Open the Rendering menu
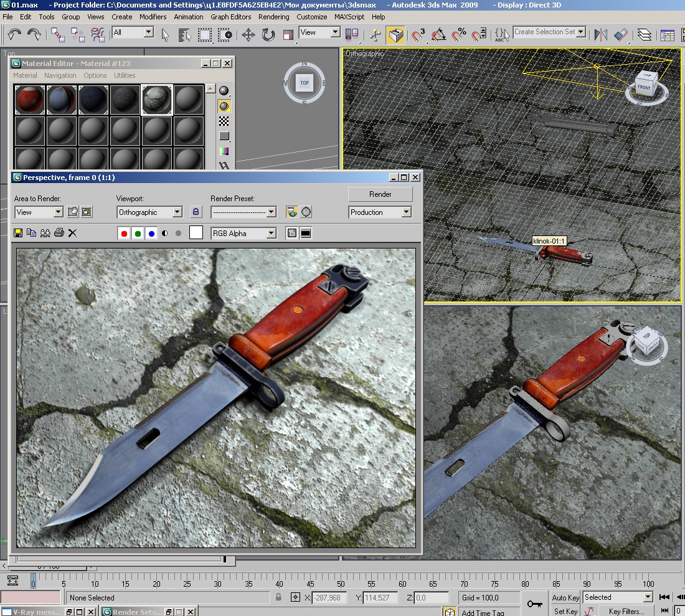Image resolution: width=685 pixels, height=616 pixels. [x=273, y=17]
